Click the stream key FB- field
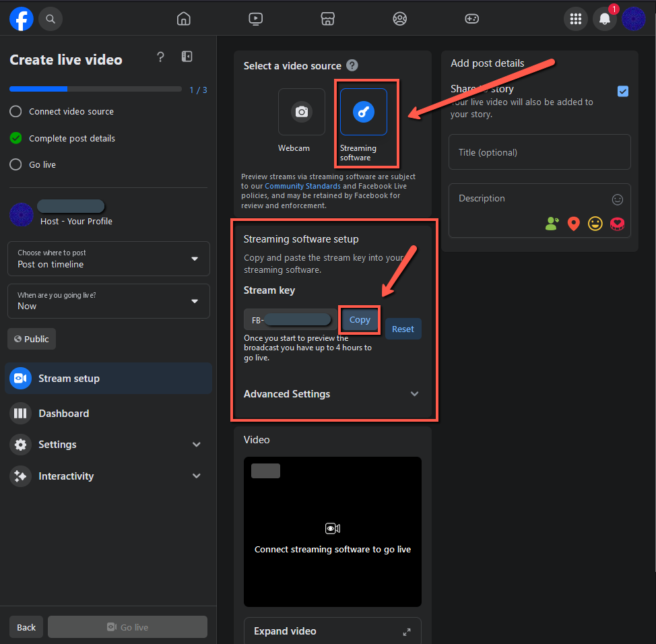The height and width of the screenshot is (644, 656). point(291,320)
